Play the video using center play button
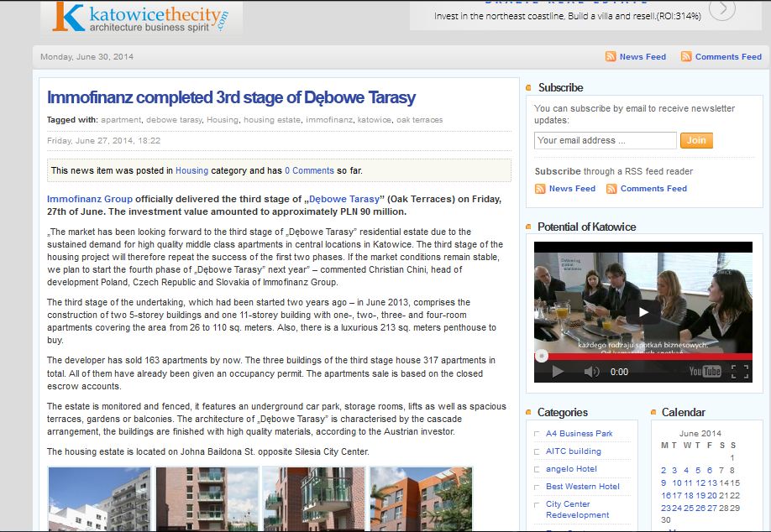The height and width of the screenshot is (532, 771). click(643, 312)
